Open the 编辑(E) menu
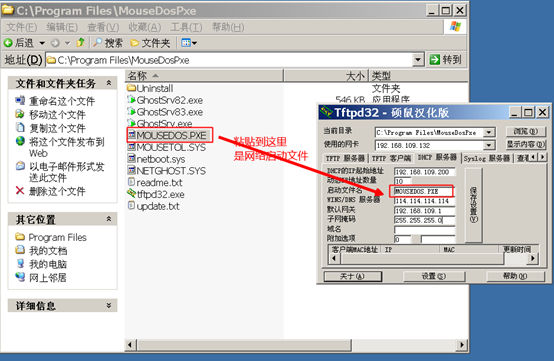This screenshot has width=554, height=361. tap(62, 27)
